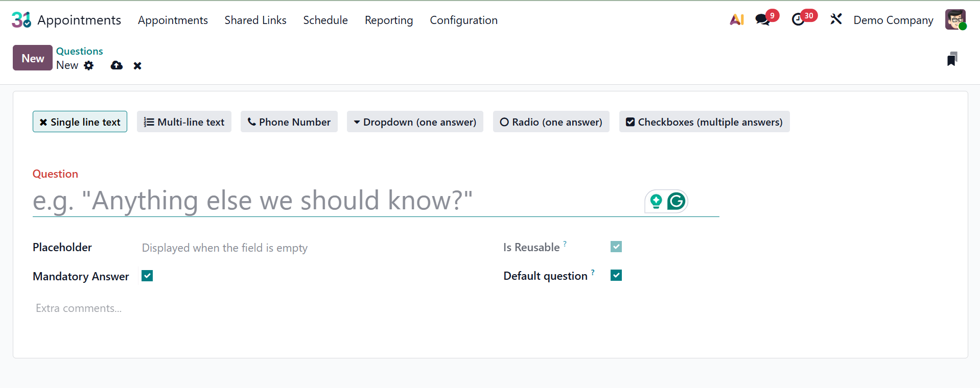Open the activities clock icon
980x388 pixels.
click(x=798, y=20)
